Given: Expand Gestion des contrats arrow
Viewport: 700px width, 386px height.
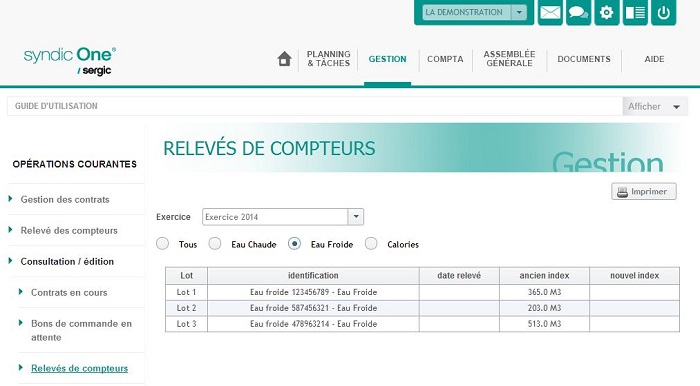Looking at the screenshot, I should pyautogui.click(x=11, y=199).
